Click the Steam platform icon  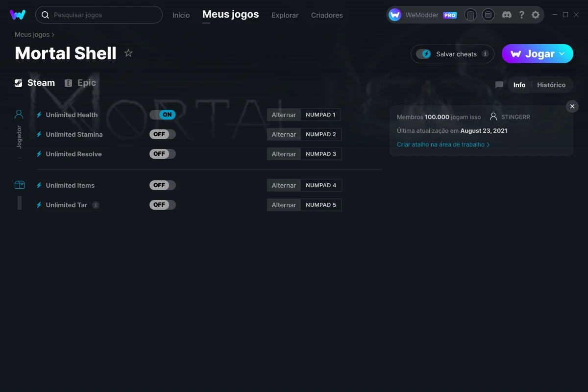[19, 83]
